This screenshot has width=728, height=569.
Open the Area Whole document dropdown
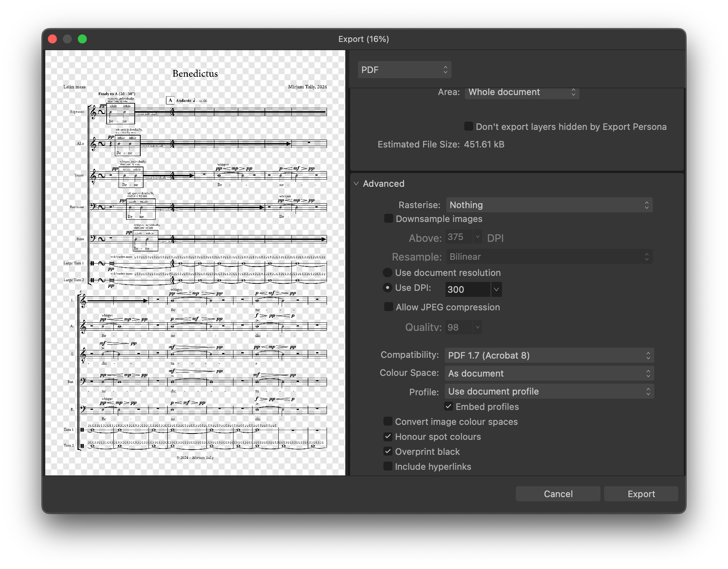click(x=522, y=92)
